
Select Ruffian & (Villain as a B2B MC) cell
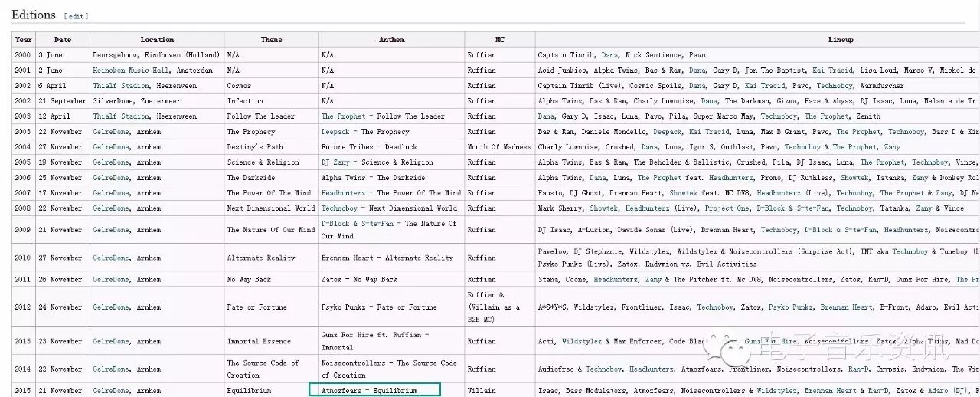pos(500,307)
